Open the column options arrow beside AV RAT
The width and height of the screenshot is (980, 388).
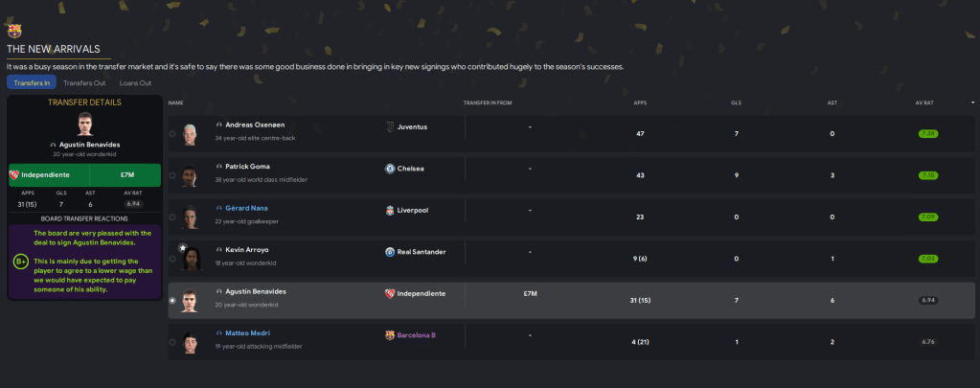click(973, 102)
